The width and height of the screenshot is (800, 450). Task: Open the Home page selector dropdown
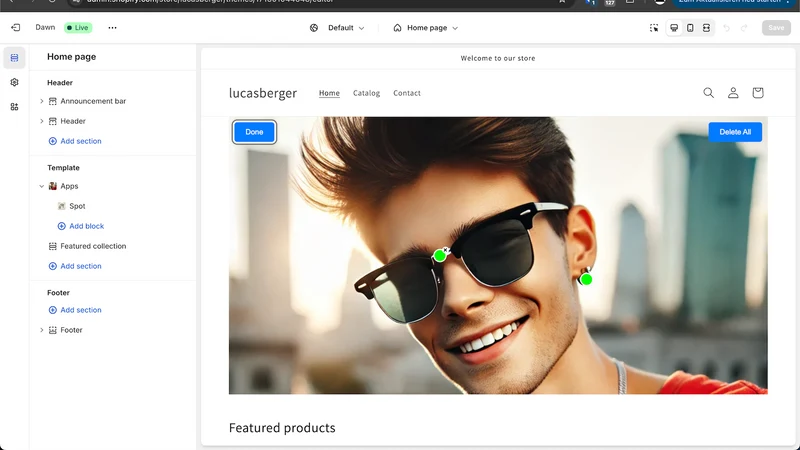(426, 28)
